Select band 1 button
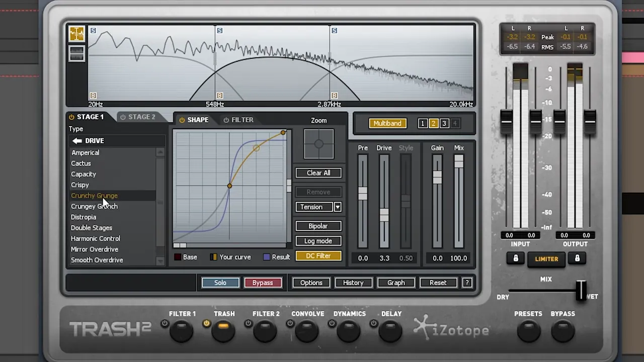This screenshot has height=362, width=644. 423,123
